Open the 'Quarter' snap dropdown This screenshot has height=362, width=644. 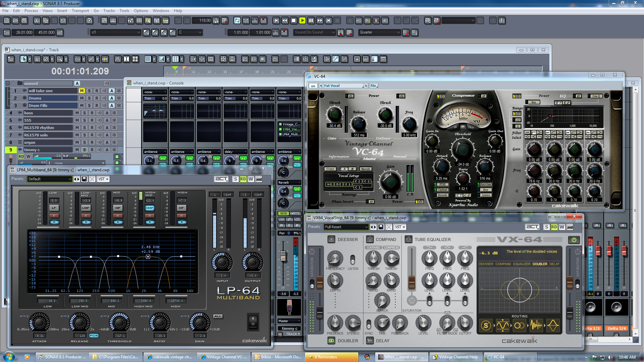pos(380,32)
